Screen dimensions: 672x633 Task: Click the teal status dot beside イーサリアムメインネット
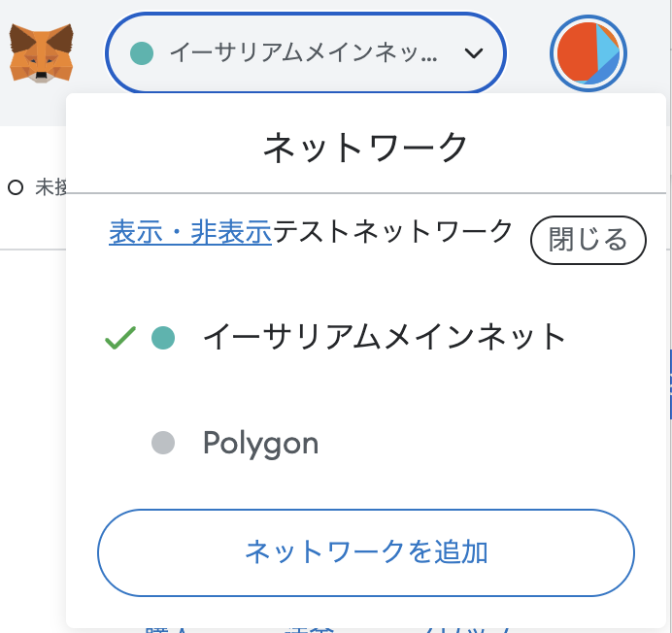coord(163,338)
